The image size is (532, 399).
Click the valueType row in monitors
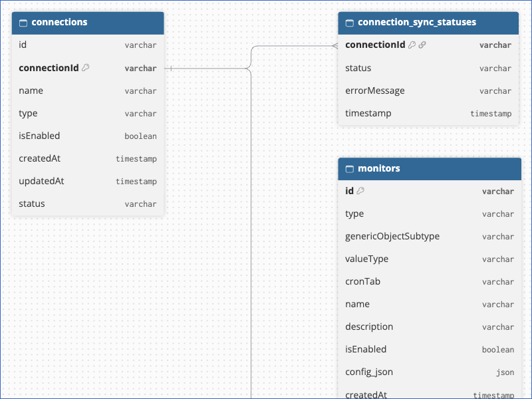tap(430, 259)
